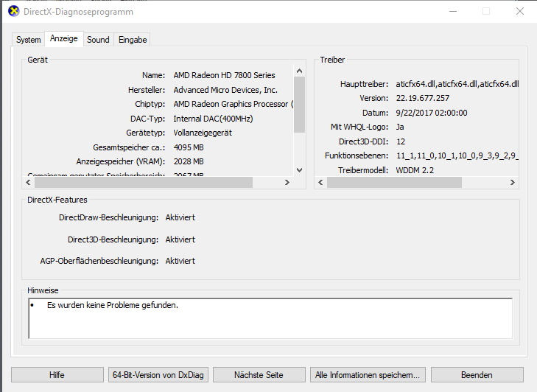Click the 'Chiptyp:' label
Image resolution: width=537 pixels, height=392 pixels.
pos(150,104)
